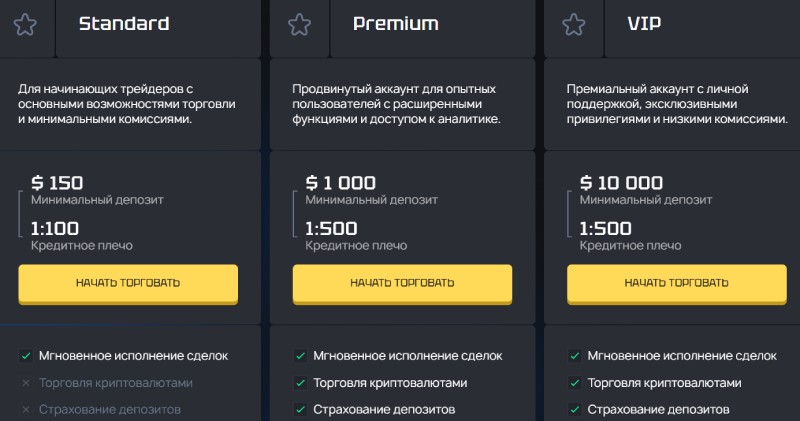The image size is (800, 421).
Task: Click VIP's deposit insurance checkmark
Action: (574, 409)
